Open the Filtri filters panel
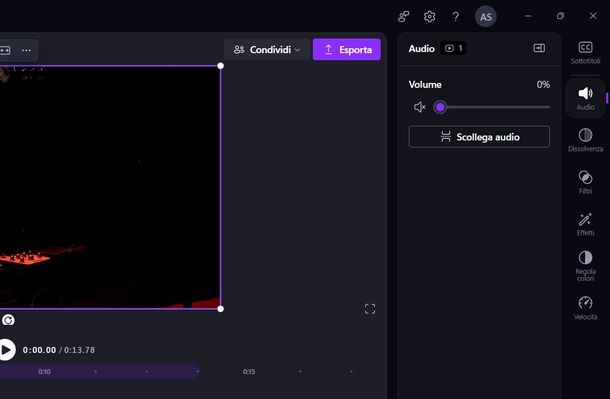The height and width of the screenshot is (399, 610). (585, 182)
